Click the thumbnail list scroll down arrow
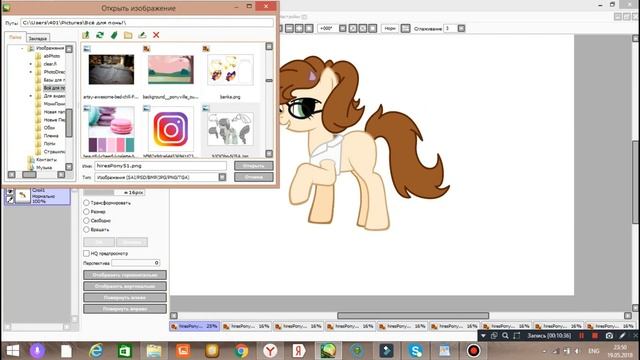 [269, 154]
